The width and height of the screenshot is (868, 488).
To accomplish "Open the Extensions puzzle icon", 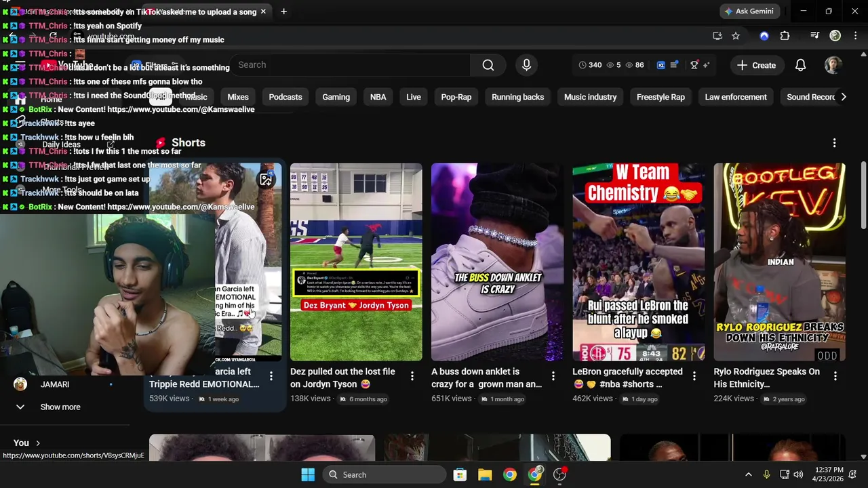I will (x=785, y=36).
